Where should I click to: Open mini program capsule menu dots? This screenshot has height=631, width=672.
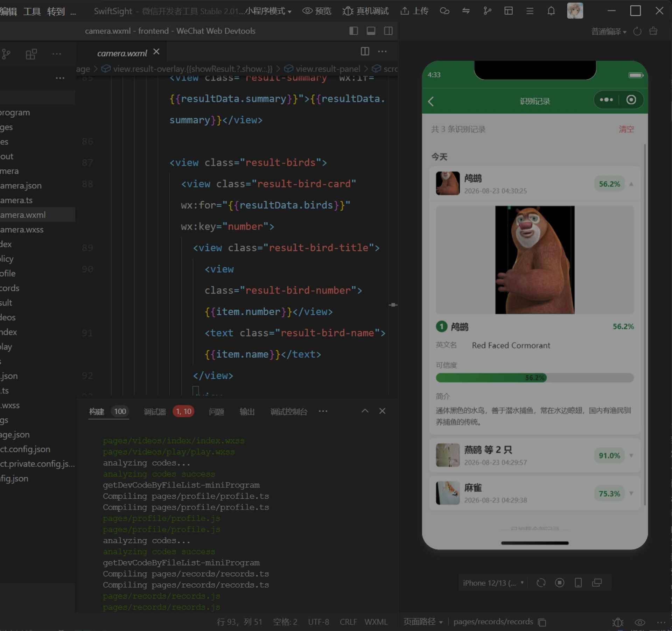coord(606,100)
